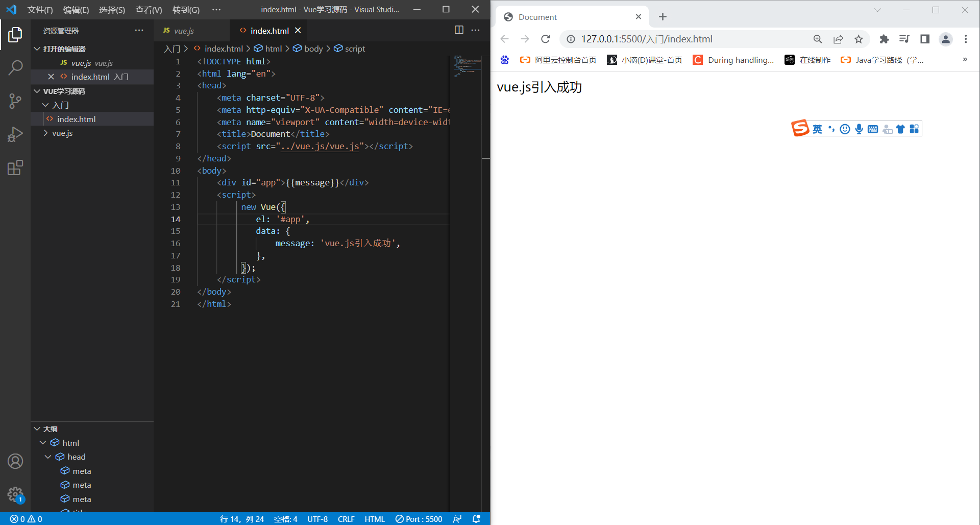Open the Manage gear icon in VS Code

15,494
